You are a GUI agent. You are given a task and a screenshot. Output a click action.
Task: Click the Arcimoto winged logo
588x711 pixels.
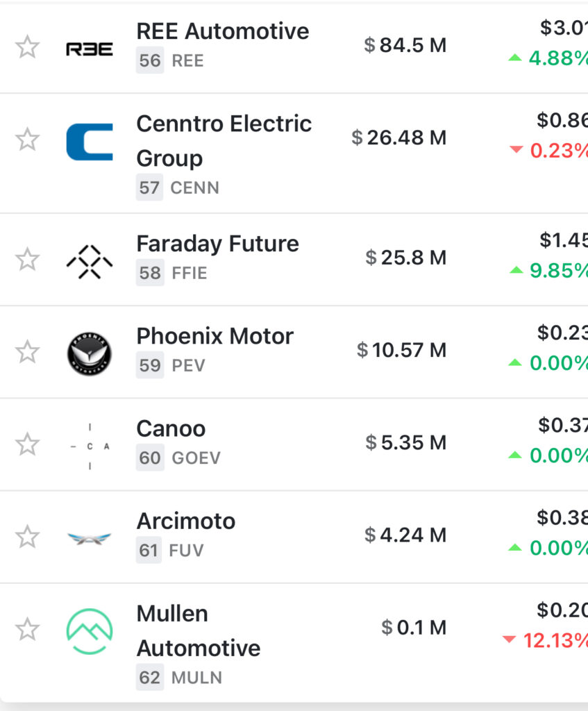[x=90, y=538]
